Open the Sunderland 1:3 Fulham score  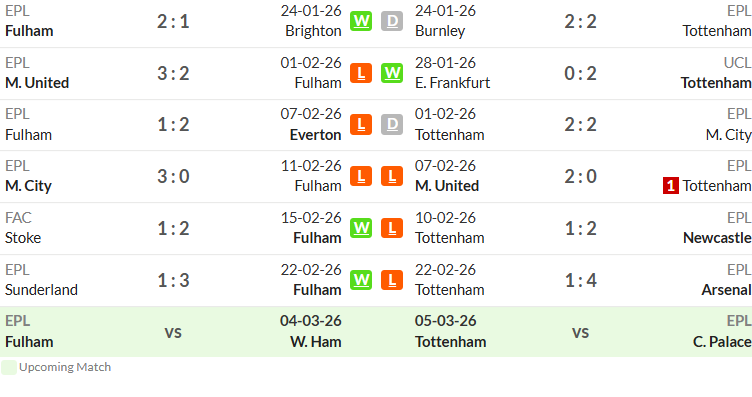point(173,280)
